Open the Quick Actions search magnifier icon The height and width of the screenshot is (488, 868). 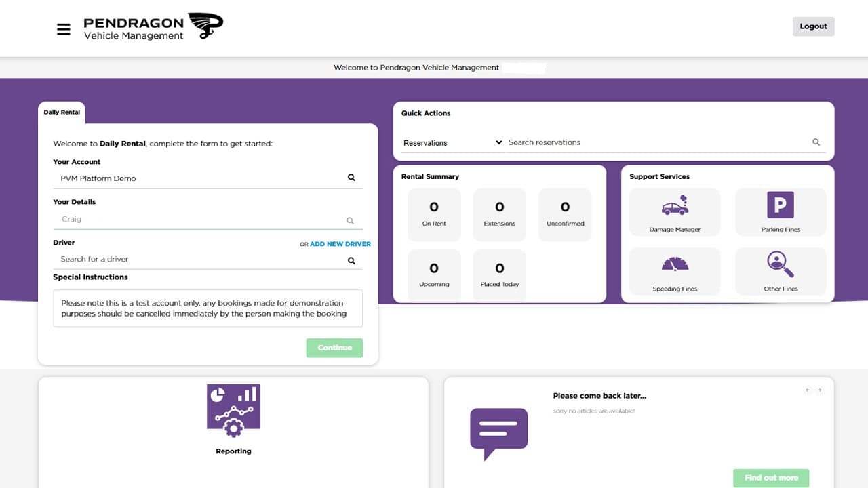[816, 142]
